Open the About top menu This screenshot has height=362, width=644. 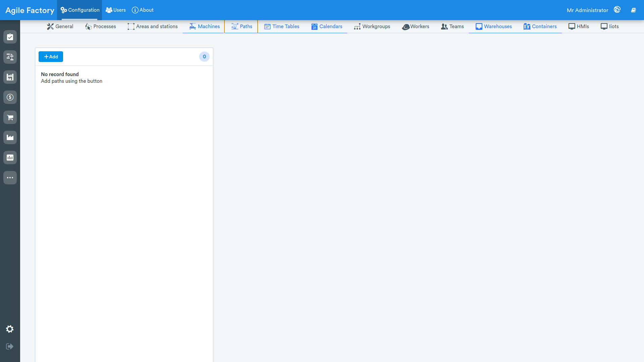point(143,10)
